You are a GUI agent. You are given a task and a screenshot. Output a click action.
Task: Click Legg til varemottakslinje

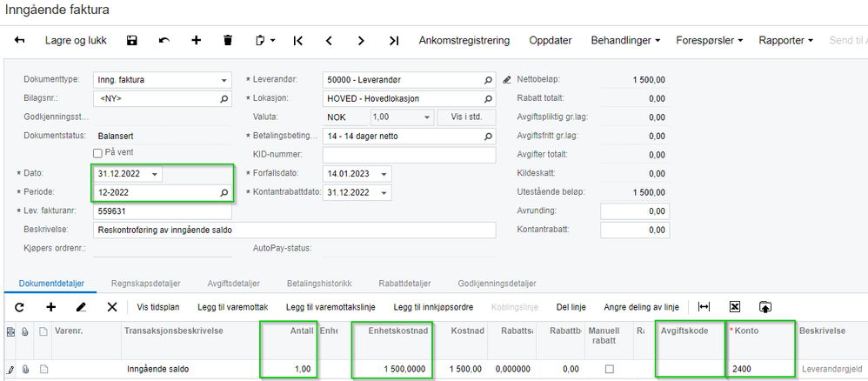331,307
